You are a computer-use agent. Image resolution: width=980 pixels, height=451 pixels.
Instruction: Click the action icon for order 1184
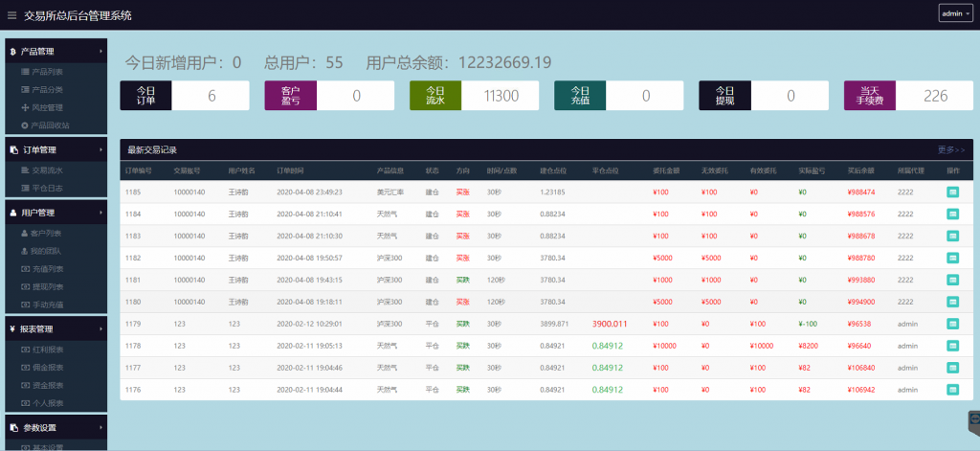(x=952, y=214)
